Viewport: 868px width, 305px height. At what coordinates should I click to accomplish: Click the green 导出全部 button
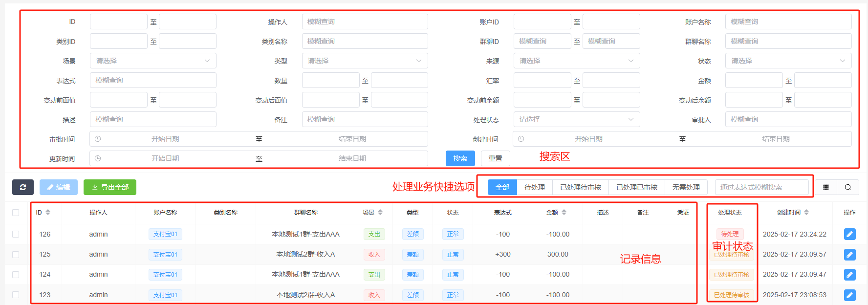(x=110, y=187)
